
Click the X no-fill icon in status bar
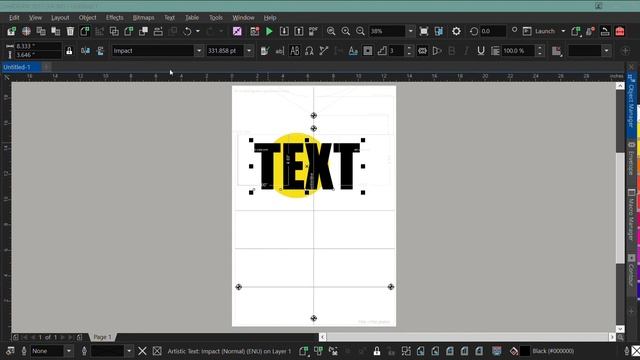(142, 351)
